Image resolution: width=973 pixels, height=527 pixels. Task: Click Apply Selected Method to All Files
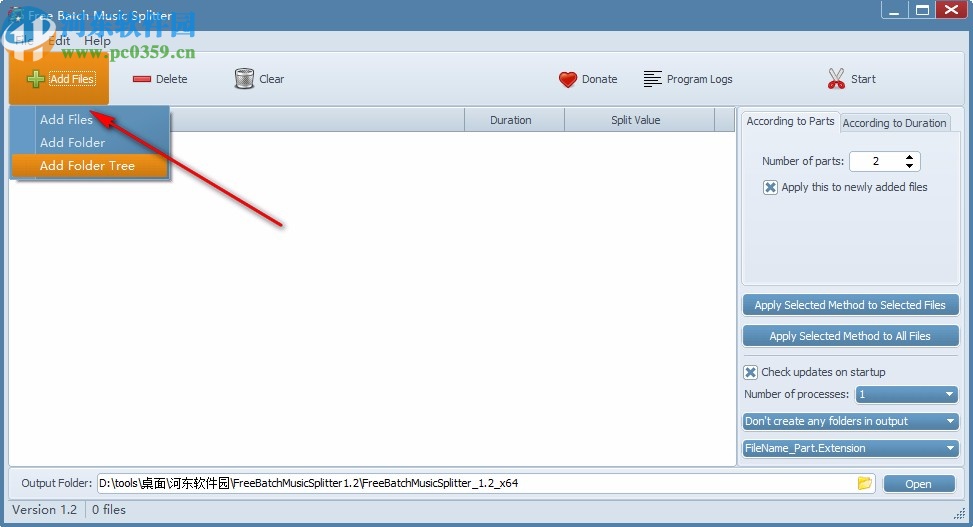[x=850, y=336]
